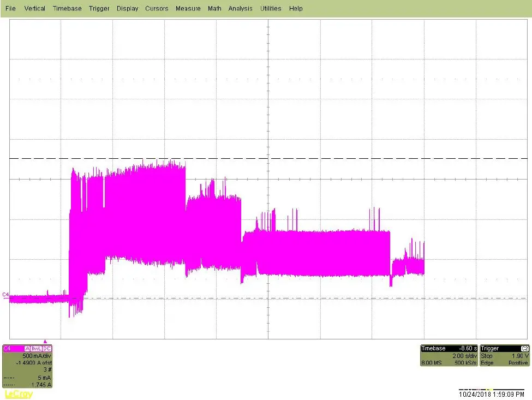The height and width of the screenshot is (400, 532).
Task: Open the File menu
Action: [10, 9]
